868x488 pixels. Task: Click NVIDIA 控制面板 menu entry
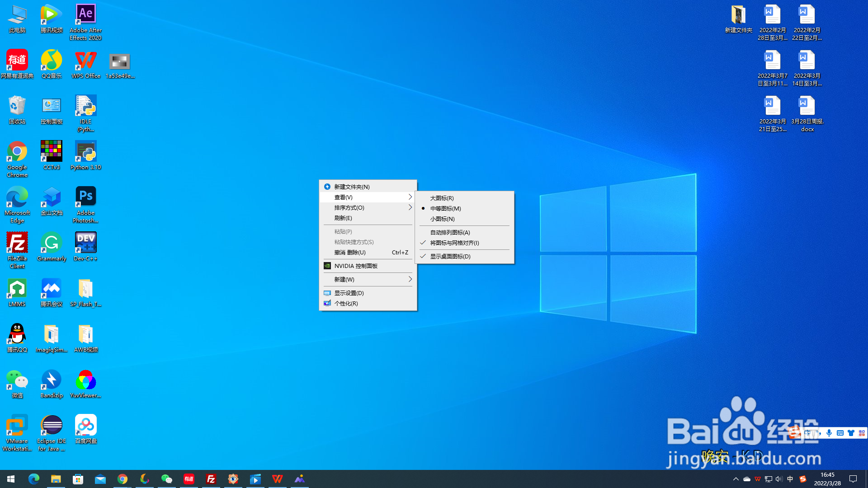click(356, 266)
